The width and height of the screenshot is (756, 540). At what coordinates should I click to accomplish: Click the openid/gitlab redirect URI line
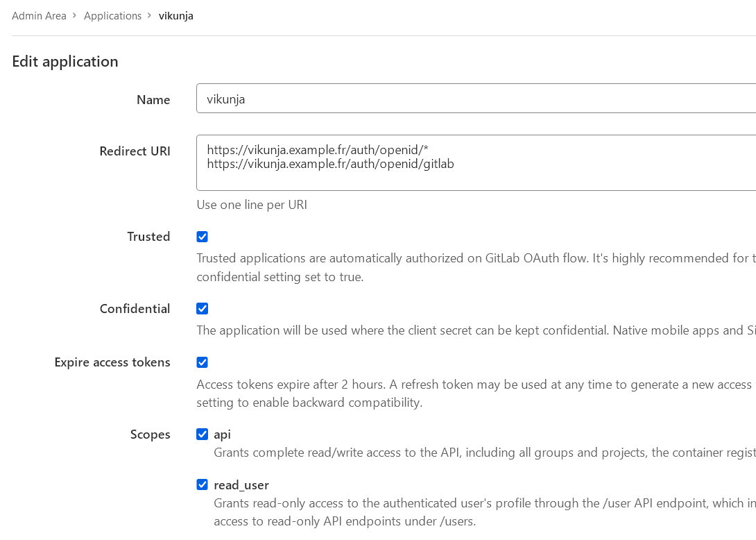[330, 164]
